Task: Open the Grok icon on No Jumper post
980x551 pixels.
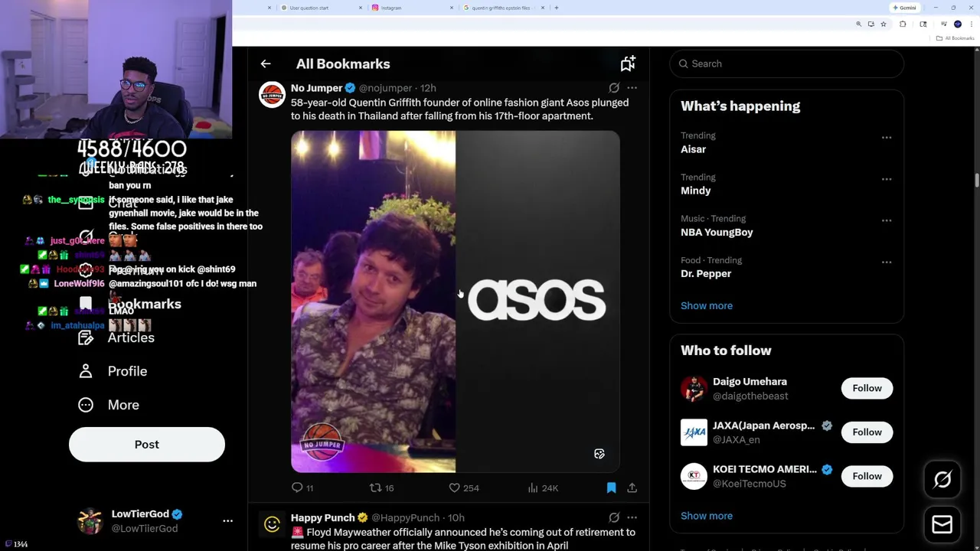Action: (614, 88)
